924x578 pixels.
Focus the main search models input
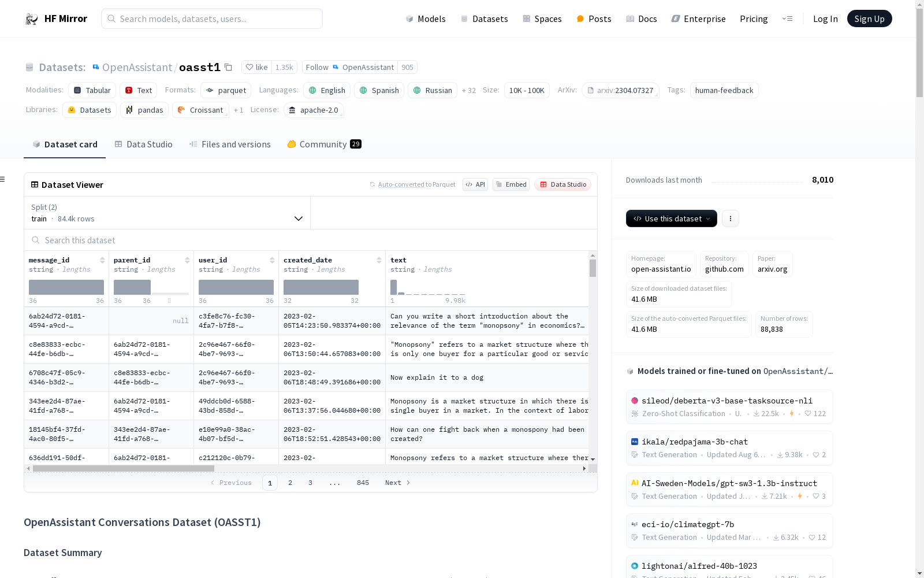click(212, 18)
